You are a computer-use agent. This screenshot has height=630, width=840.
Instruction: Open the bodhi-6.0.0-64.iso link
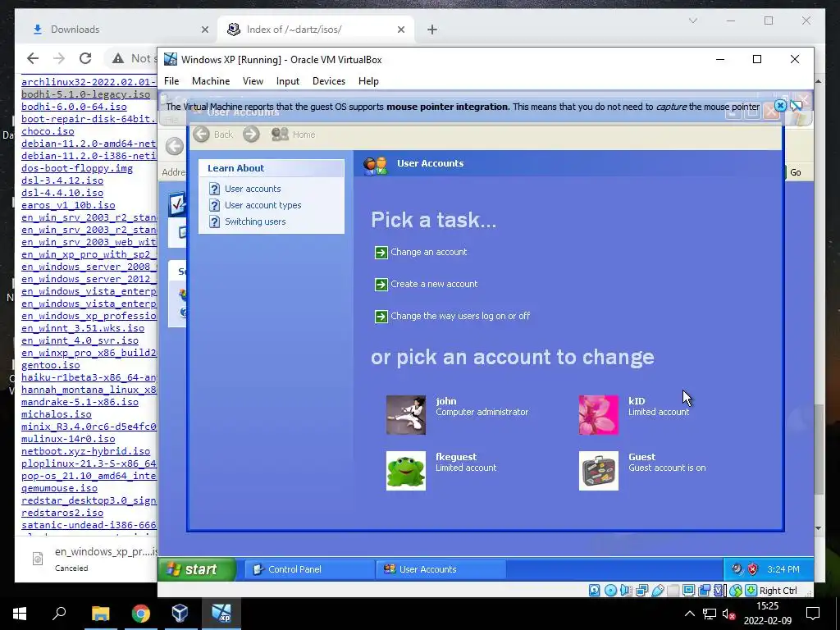[x=74, y=107]
